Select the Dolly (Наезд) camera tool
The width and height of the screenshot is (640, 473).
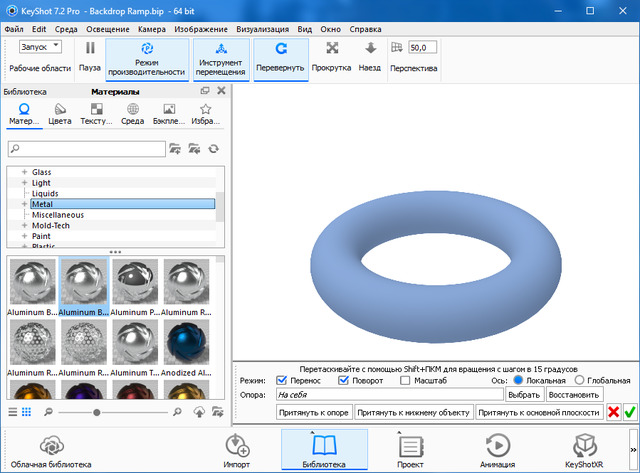[369, 56]
